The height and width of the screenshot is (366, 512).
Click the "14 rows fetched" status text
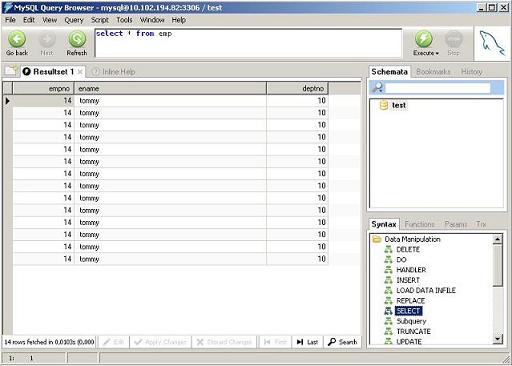49,342
